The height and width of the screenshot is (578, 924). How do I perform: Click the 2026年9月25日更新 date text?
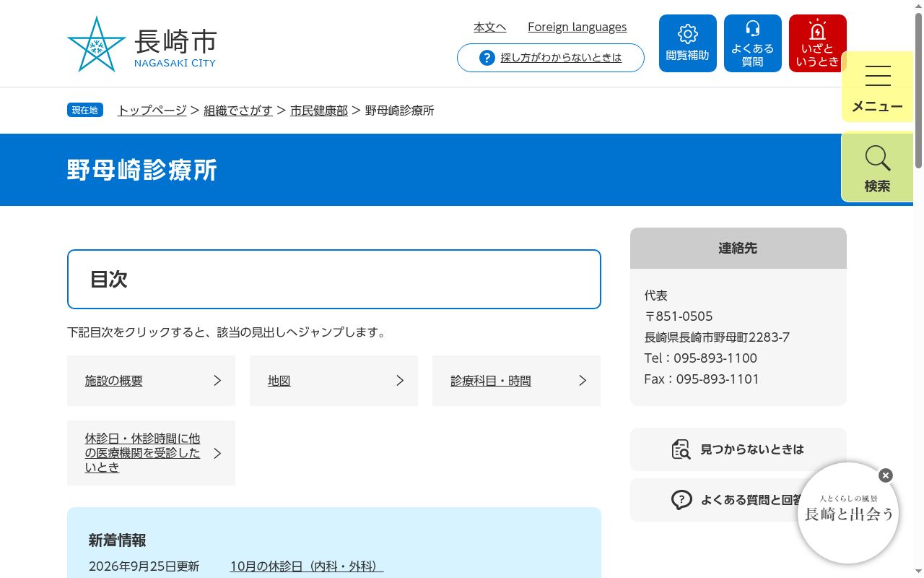(144, 567)
